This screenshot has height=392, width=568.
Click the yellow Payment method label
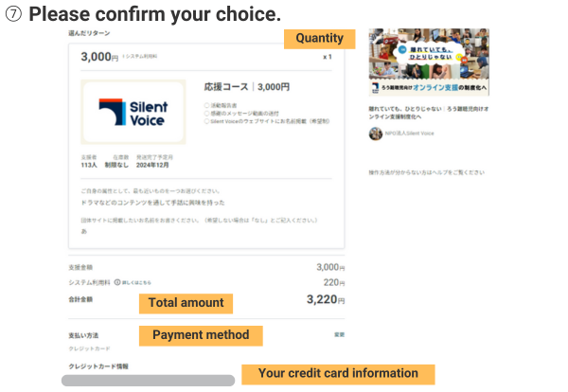coord(201,335)
